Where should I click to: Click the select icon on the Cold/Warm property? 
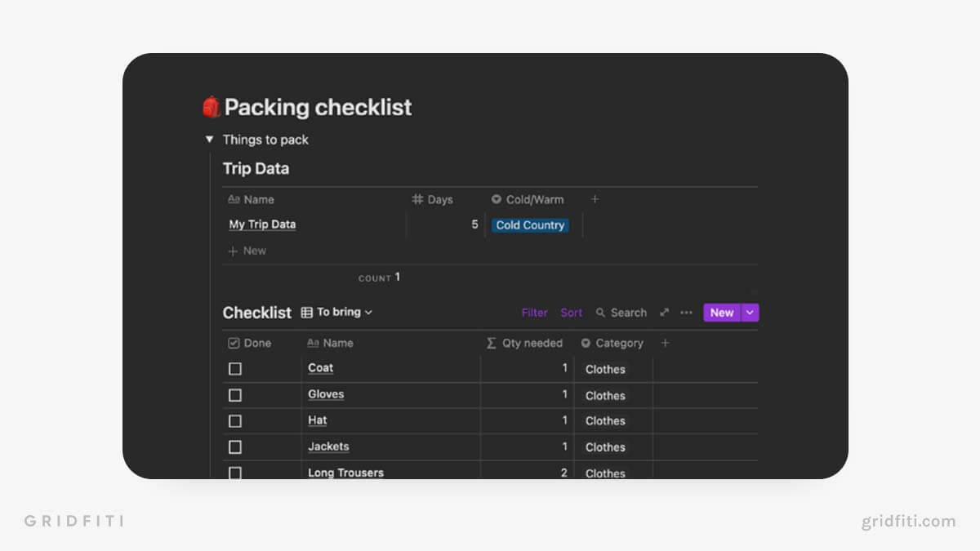click(498, 199)
